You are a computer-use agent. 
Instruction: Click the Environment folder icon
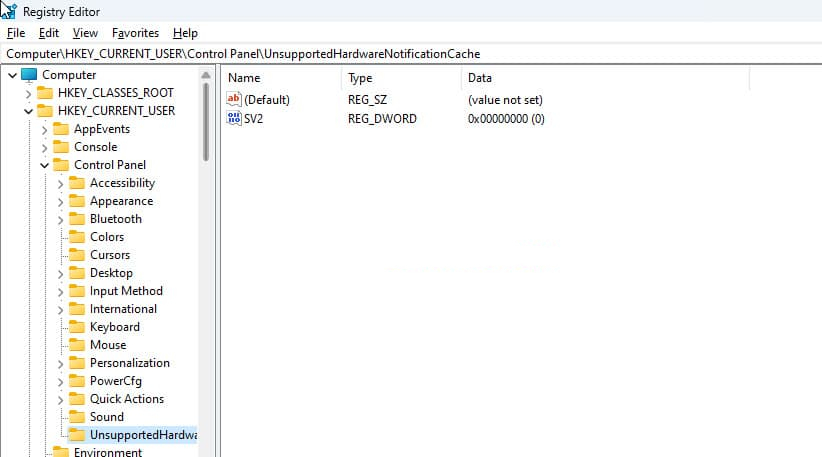pyautogui.click(x=61, y=452)
